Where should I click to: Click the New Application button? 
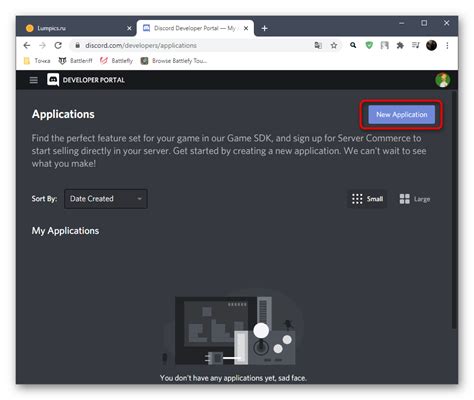[x=402, y=115]
